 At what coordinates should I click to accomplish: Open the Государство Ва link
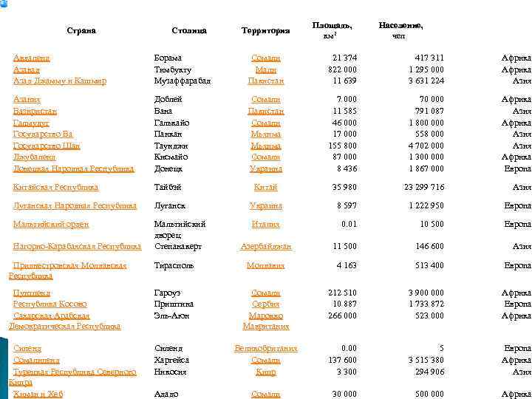coord(43,134)
